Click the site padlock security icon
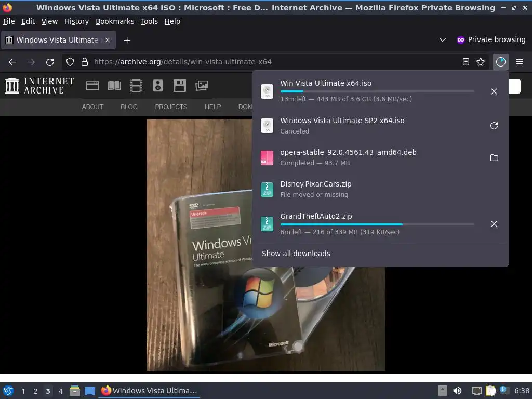 [85, 62]
